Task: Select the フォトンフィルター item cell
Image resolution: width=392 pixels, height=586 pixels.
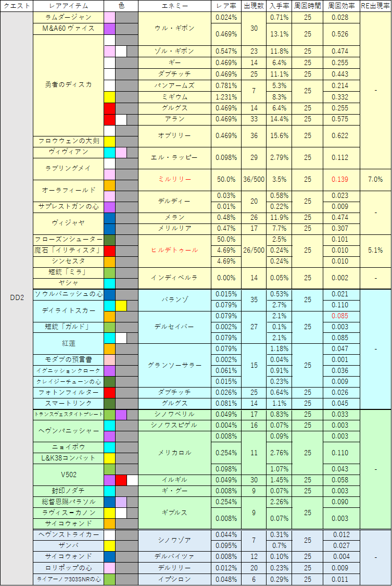Action: coord(68,393)
